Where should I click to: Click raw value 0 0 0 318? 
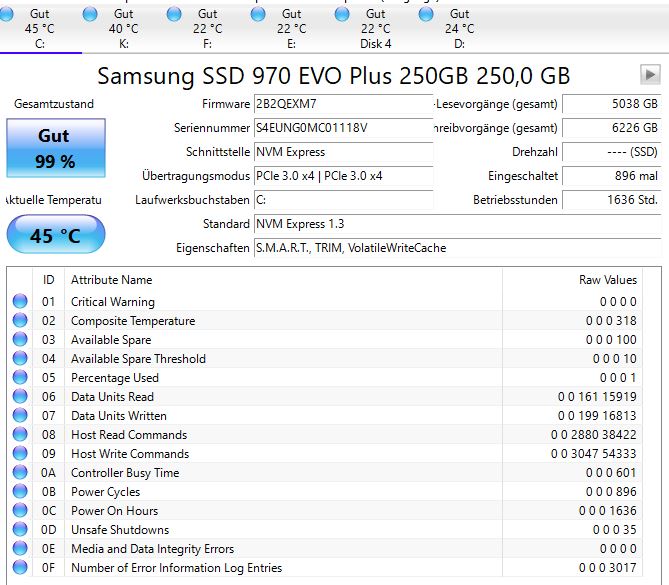tap(611, 321)
